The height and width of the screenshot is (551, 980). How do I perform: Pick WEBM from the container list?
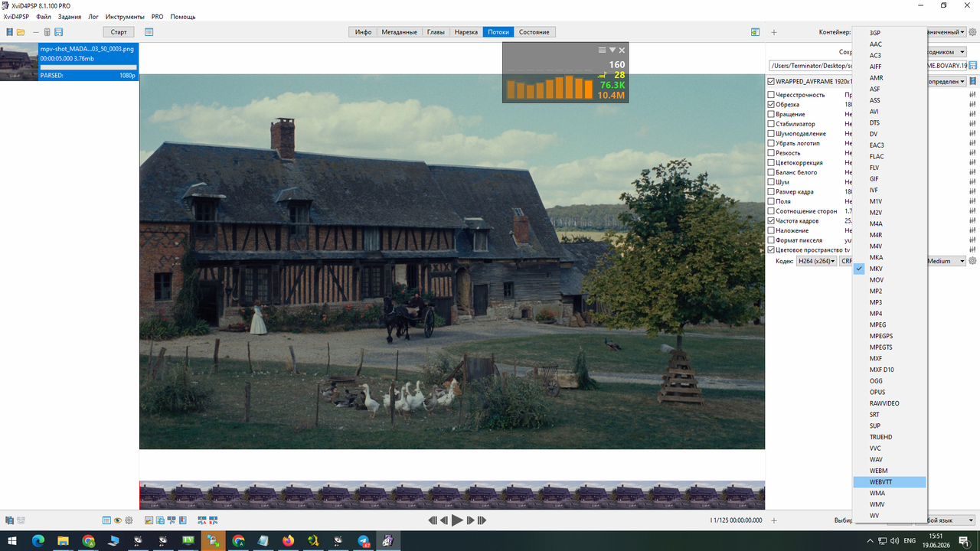pos(890,471)
